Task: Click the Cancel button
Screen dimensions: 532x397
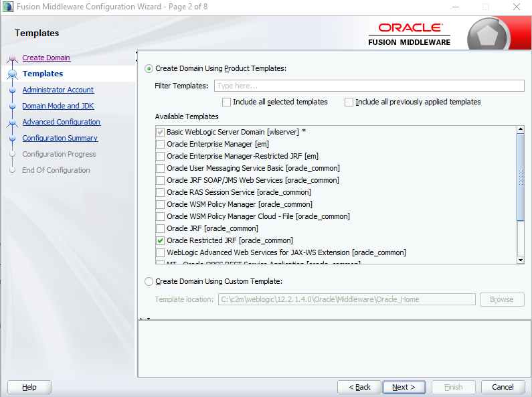Action: (503, 387)
